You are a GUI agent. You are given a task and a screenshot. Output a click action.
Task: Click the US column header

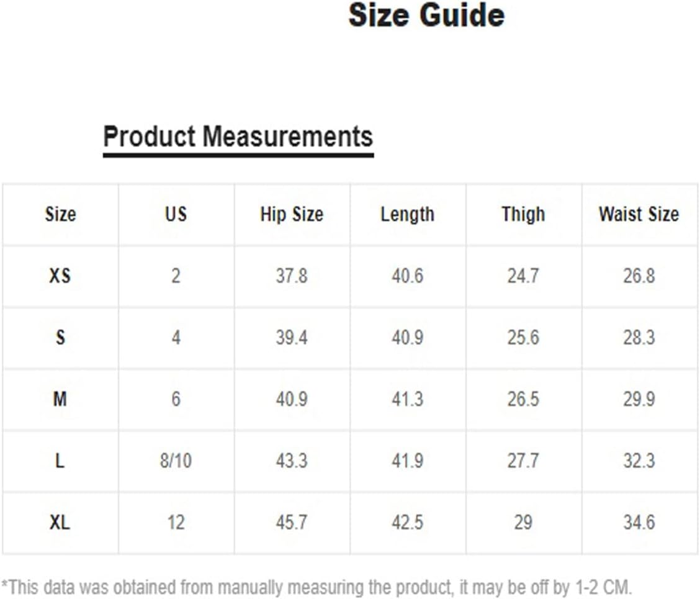(176, 214)
